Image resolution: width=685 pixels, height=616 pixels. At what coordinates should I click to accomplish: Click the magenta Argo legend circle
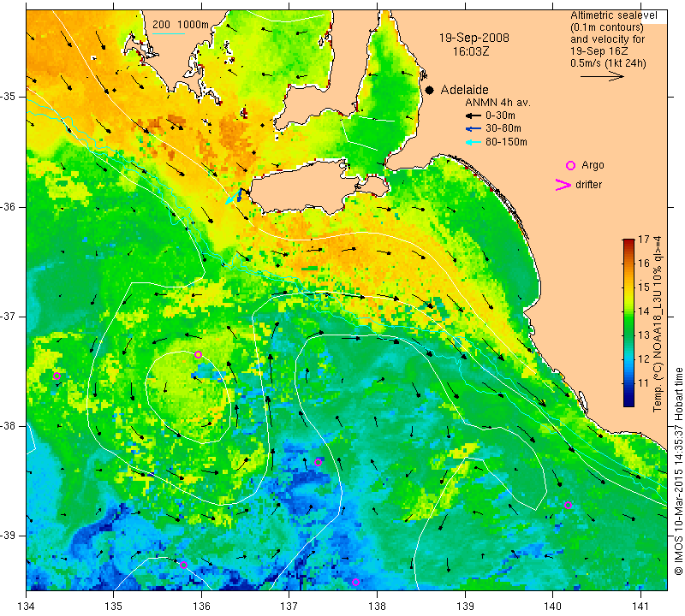(570, 165)
